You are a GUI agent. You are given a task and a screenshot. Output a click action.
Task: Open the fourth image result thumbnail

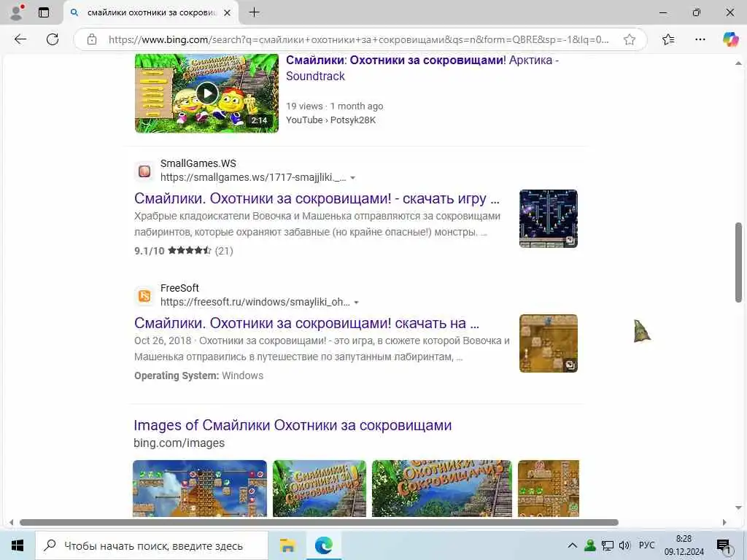pyautogui.click(x=549, y=488)
